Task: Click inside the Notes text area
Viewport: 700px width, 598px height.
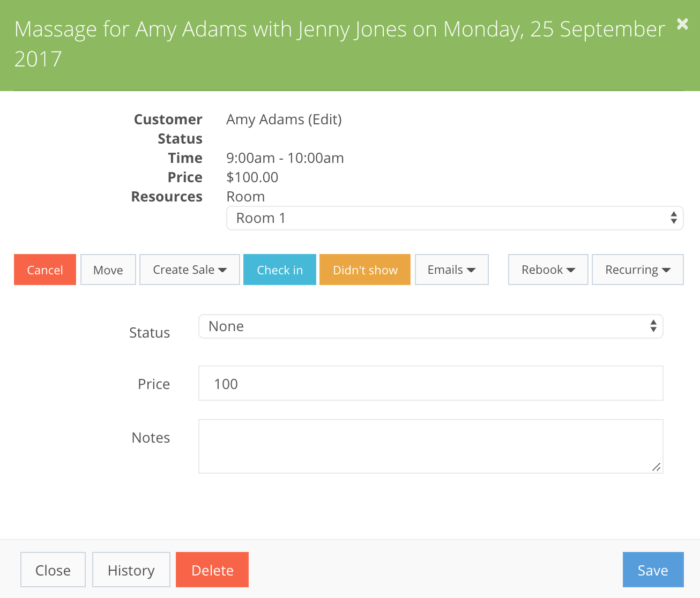Action: click(x=431, y=446)
